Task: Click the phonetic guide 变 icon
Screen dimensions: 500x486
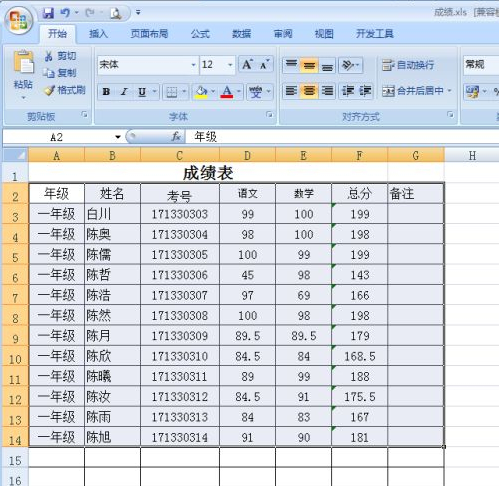Action: 256,92
